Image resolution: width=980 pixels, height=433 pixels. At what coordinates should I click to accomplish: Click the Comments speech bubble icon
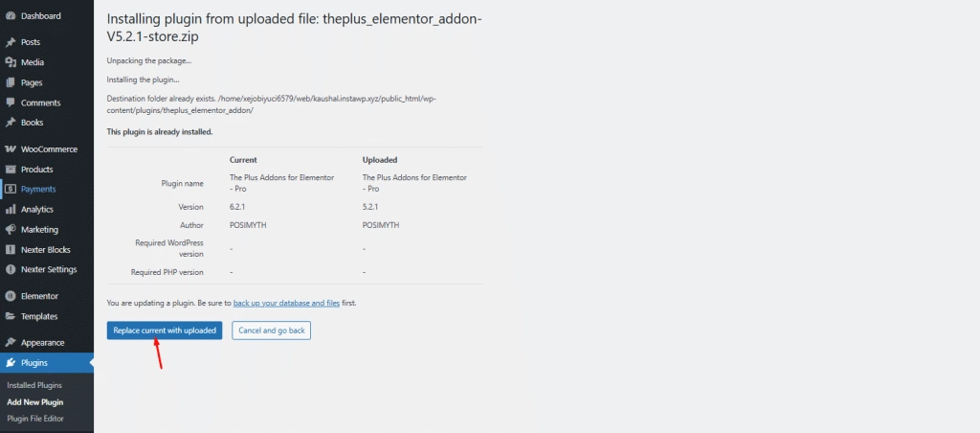[11, 103]
